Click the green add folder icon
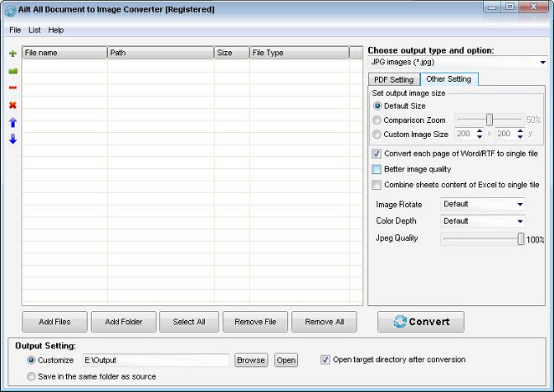The width and height of the screenshot is (554, 392). coord(13,71)
